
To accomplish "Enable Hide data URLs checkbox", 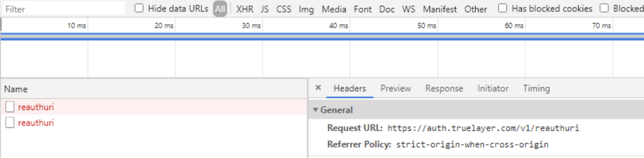I will (x=139, y=8).
